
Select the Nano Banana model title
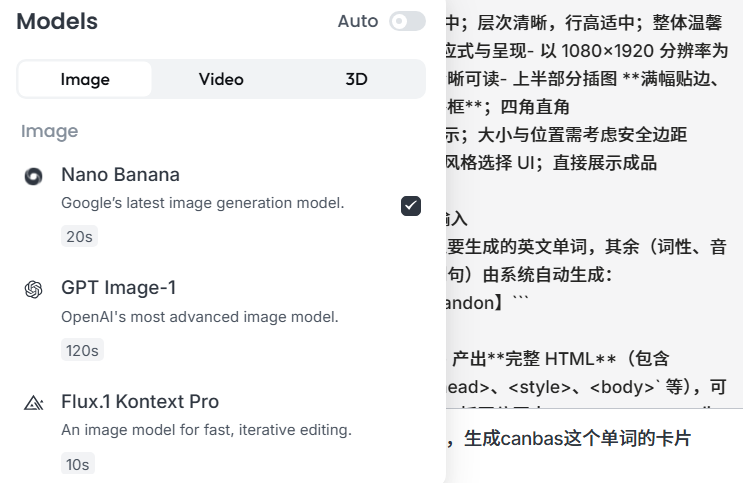tap(120, 174)
